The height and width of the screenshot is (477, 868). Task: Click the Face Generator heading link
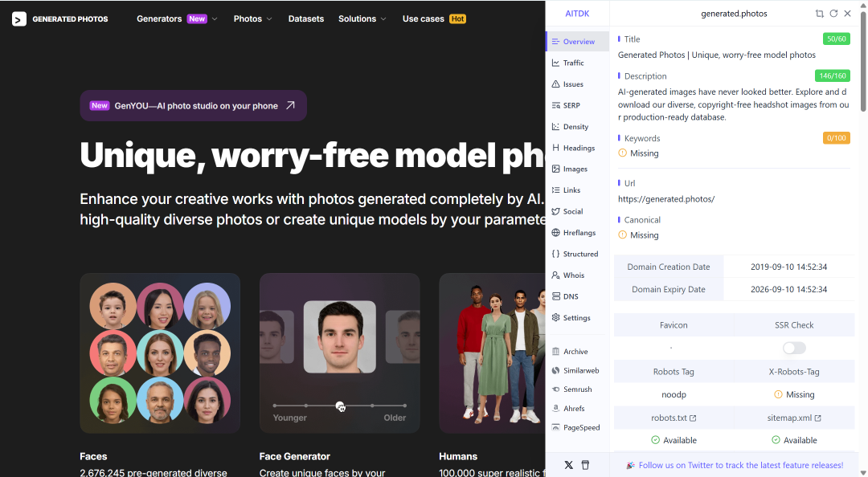coord(294,457)
